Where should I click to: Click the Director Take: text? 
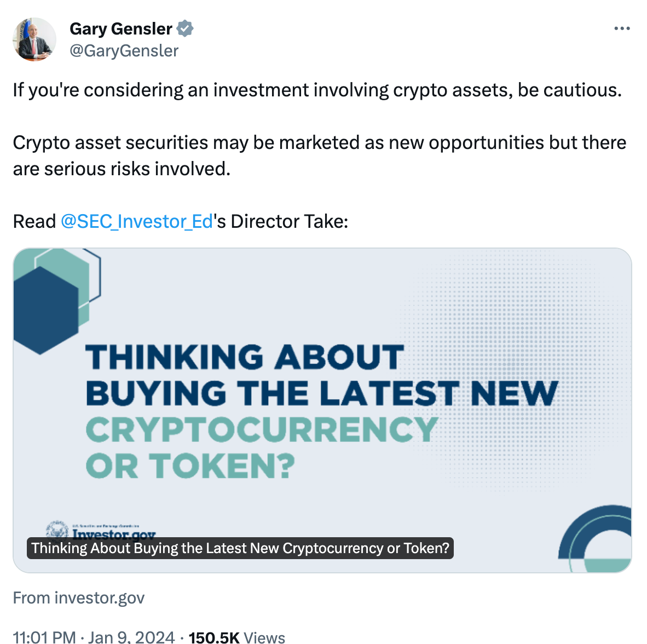click(290, 221)
